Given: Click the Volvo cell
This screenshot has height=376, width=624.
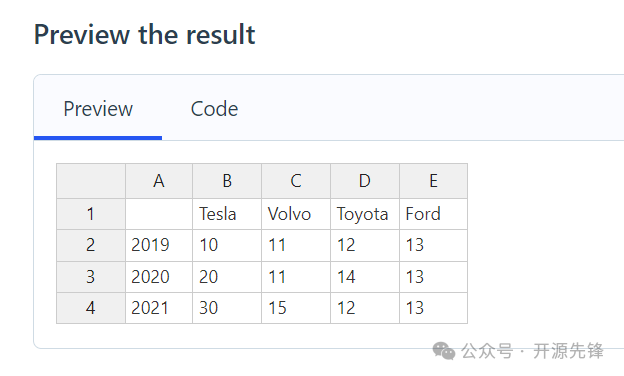Looking at the screenshot, I should (x=296, y=214).
